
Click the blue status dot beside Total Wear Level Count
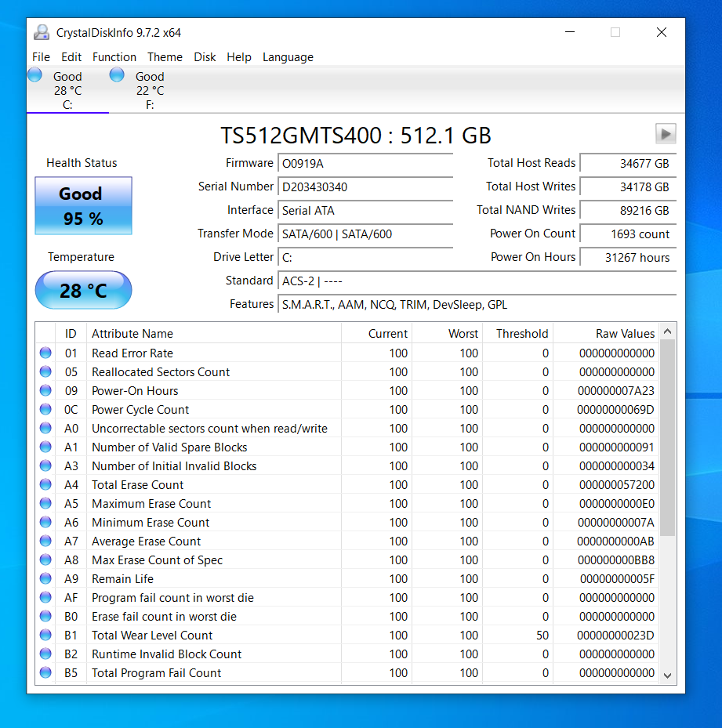tap(45, 635)
